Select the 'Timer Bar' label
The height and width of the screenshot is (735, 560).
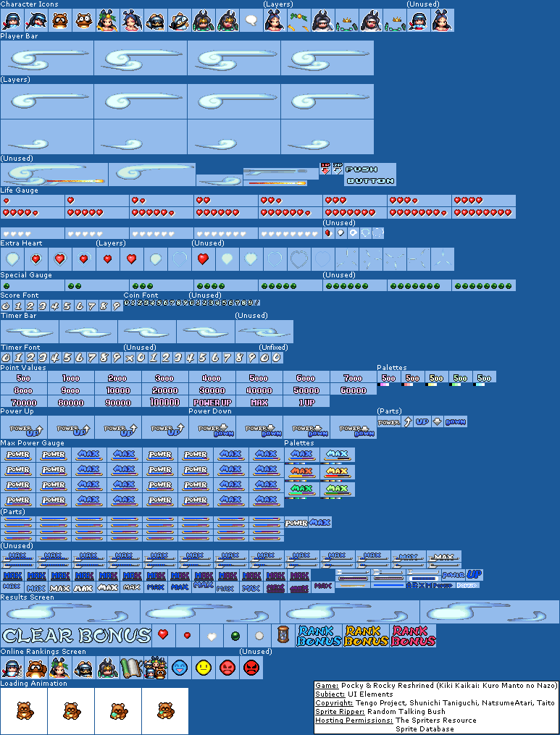18,315
